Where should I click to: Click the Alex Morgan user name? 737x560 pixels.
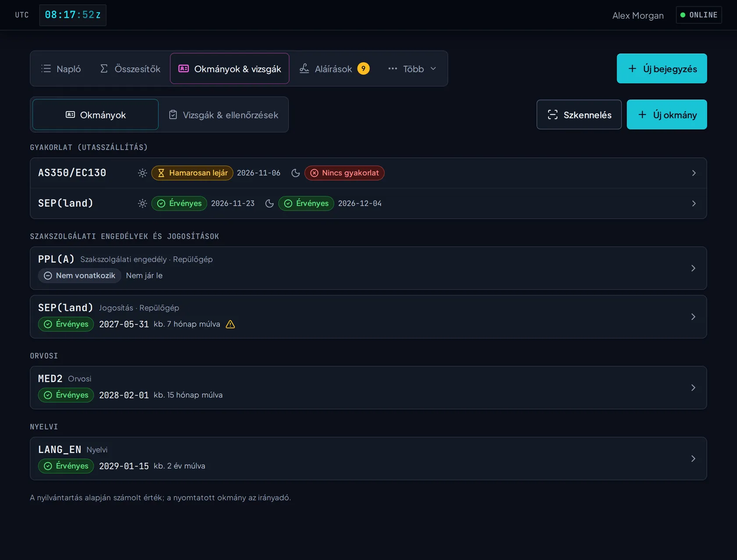(x=638, y=15)
